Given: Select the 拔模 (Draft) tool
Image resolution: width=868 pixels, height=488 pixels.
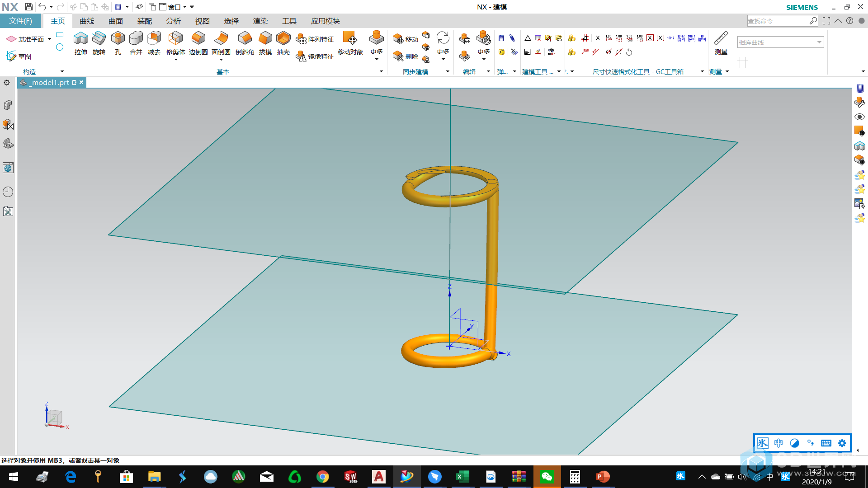Looking at the screenshot, I should pyautogui.click(x=265, y=43).
